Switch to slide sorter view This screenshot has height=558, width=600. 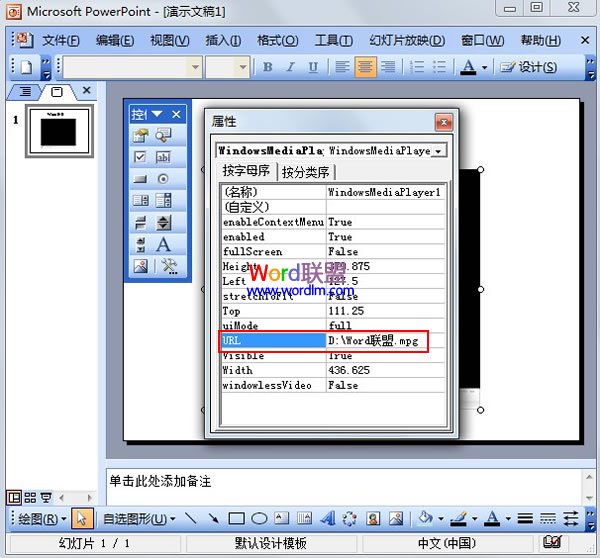(30, 498)
